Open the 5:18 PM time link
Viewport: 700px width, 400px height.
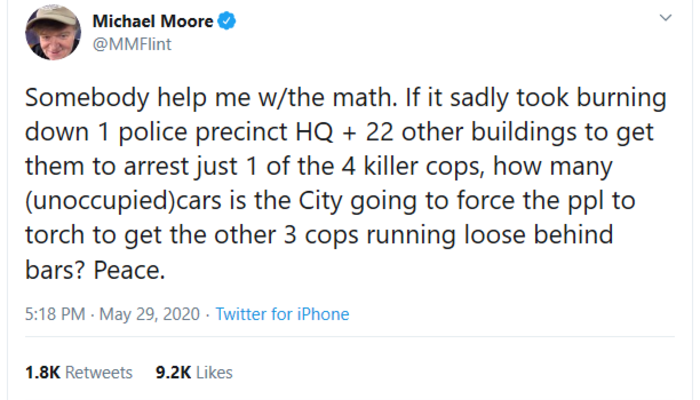coord(52,314)
